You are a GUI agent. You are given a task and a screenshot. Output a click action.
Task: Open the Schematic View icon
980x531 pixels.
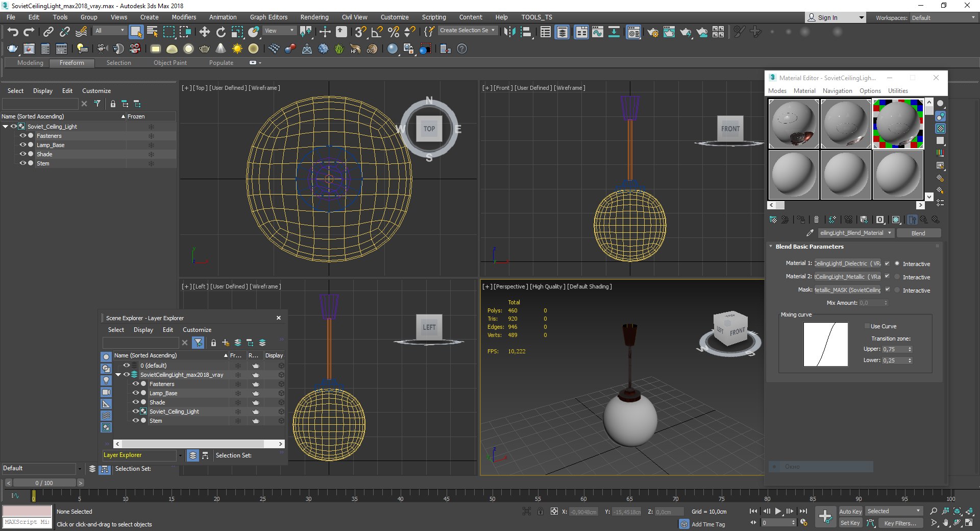click(614, 32)
